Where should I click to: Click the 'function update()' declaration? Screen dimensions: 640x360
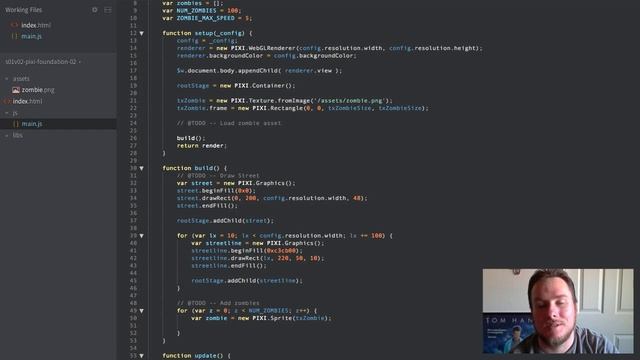(196, 356)
